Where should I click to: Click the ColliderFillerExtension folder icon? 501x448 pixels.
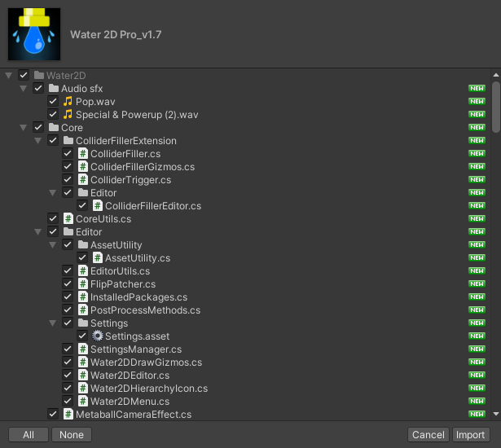68,141
